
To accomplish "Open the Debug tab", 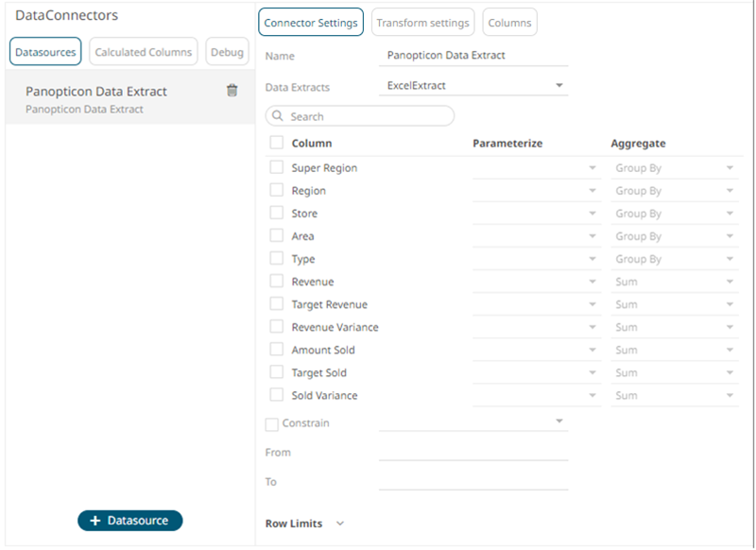I will pos(227,52).
